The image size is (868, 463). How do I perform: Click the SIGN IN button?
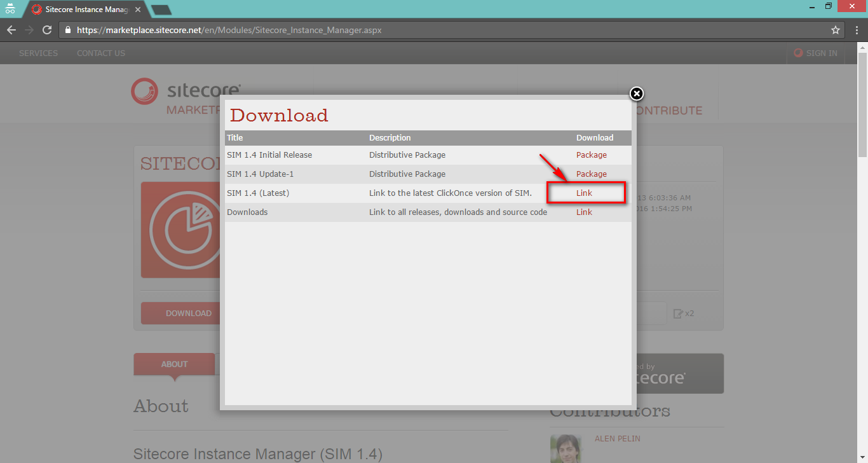pyautogui.click(x=815, y=53)
